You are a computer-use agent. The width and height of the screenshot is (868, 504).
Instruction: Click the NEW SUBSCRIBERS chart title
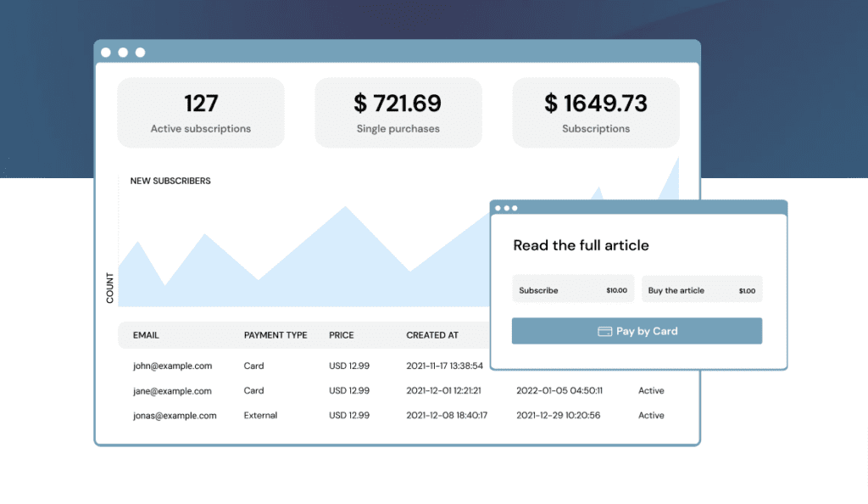[170, 181]
